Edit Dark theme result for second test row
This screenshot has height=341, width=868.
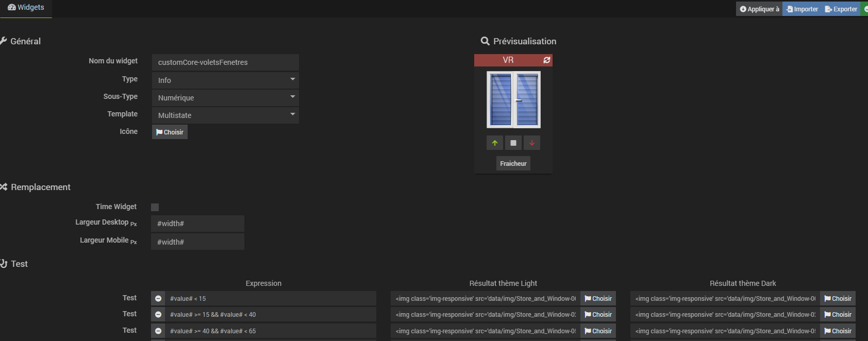[725, 314]
